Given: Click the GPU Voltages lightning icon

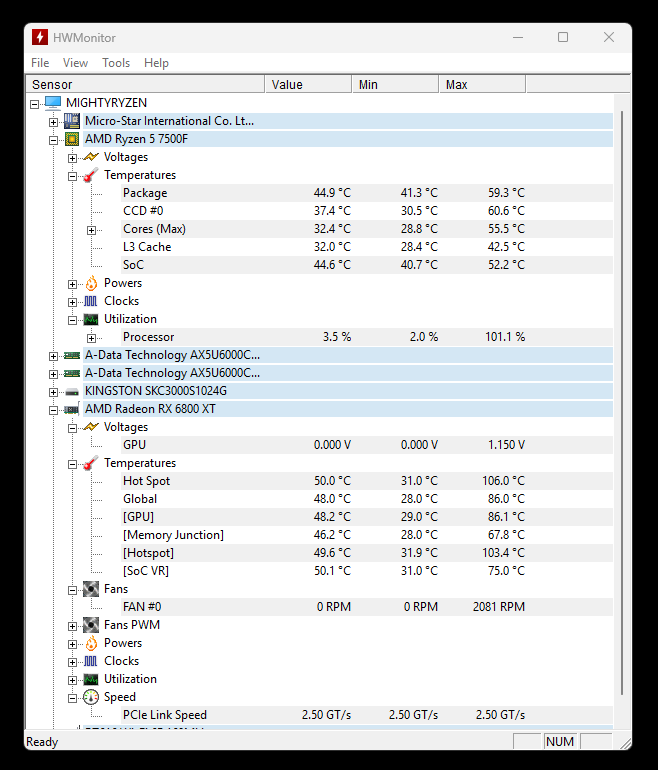Looking at the screenshot, I should pos(91,427).
